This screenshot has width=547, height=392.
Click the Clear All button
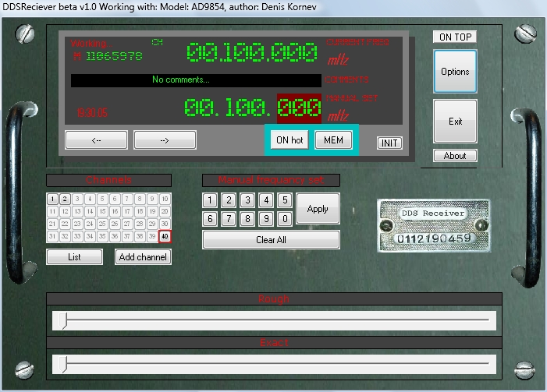coord(271,240)
